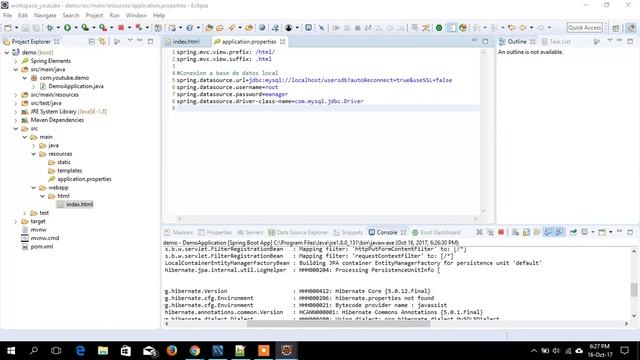This screenshot has height=360, width=640.
Task: Switch to the index.html editor tab
Action: 186,42
